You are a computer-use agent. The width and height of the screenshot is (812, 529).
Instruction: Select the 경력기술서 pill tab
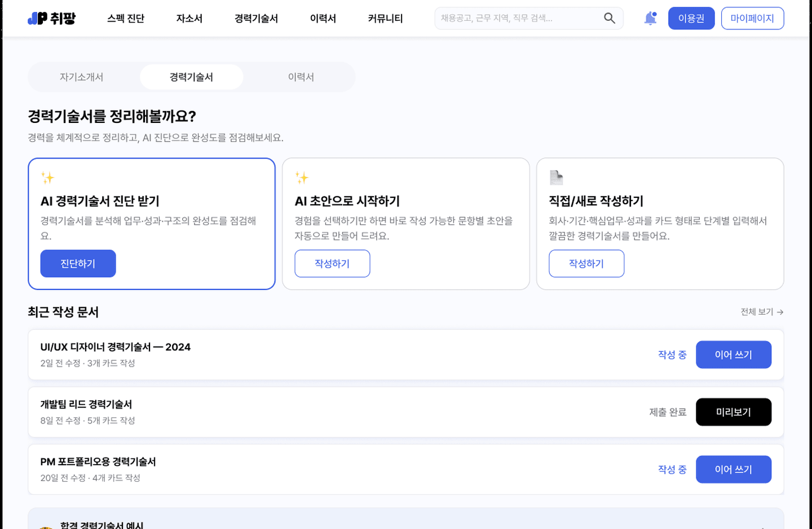[x=192, y=77]
